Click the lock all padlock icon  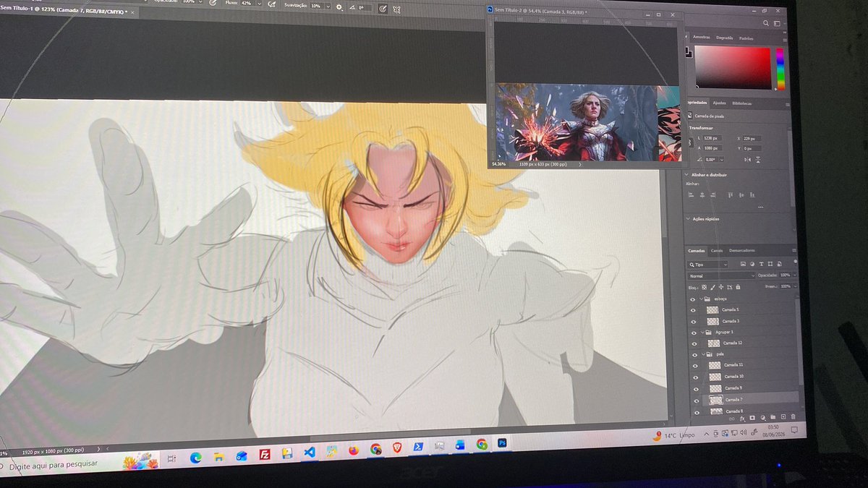738,287
